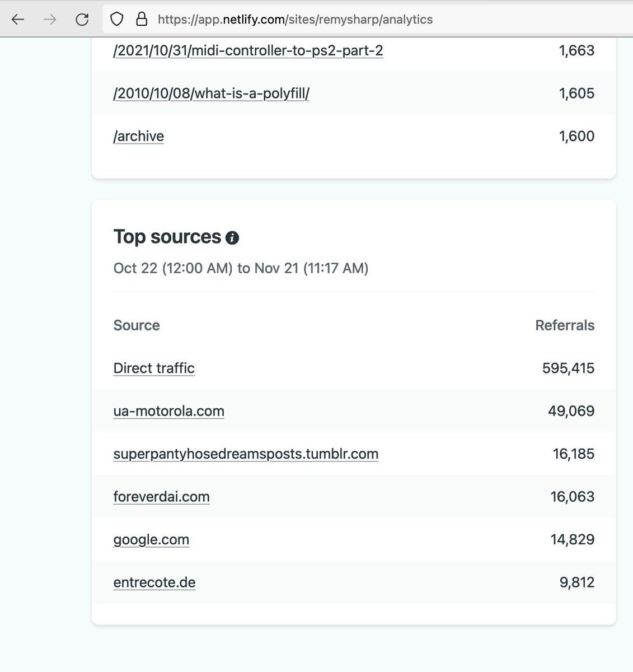The width and height of the screenshot is (633, 672).
Task: Click the Source column header
Action: pos(137,325)
